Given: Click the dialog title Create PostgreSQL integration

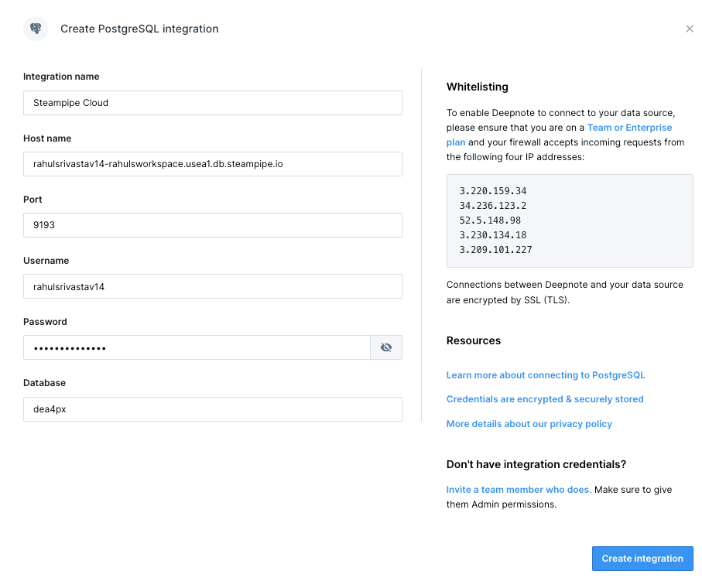Looking at the screenshot, I should tap(139, 29).
